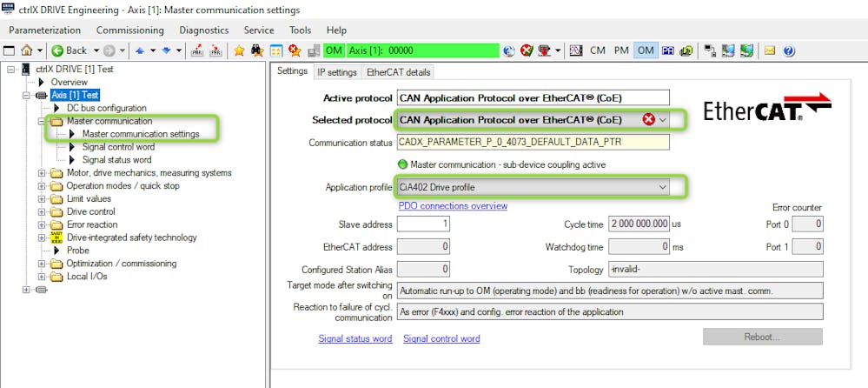868x388 pixels.
Task: Open the Diagnostics menu
Action: pyautogui.click(x=204, y=30)
